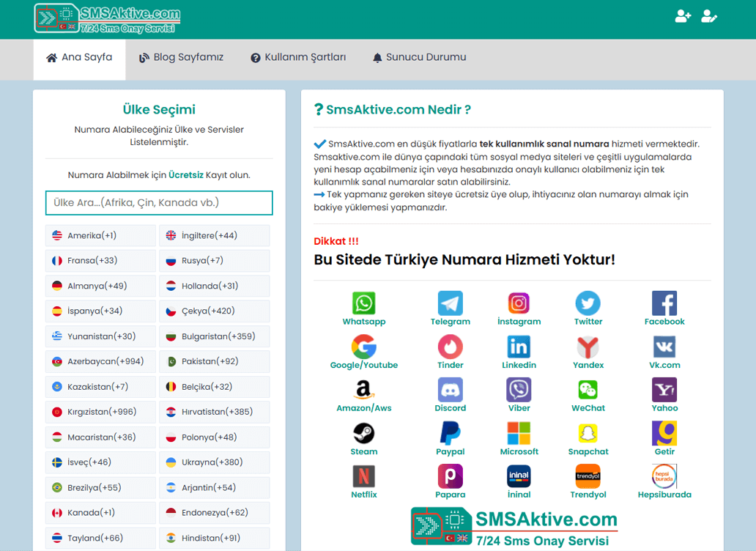
Task: Click the Ücretsiz registration link
Action: point(185,175)
